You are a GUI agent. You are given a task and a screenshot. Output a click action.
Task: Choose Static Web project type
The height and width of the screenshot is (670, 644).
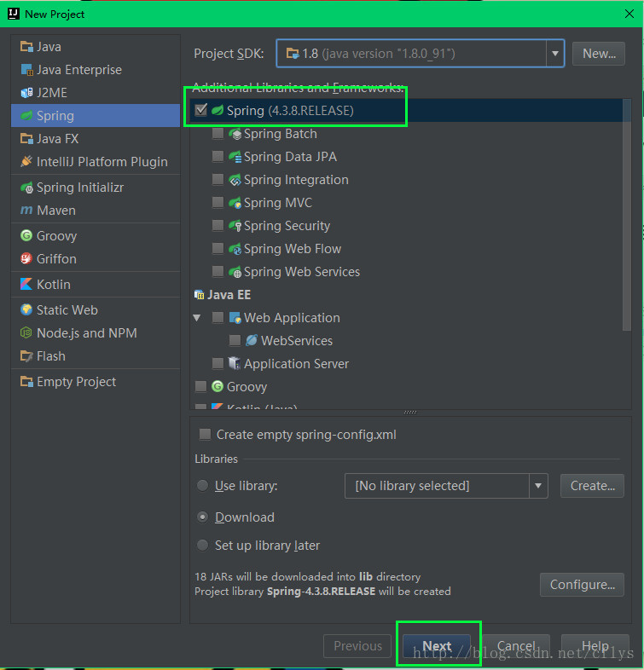tap(96, 309)
